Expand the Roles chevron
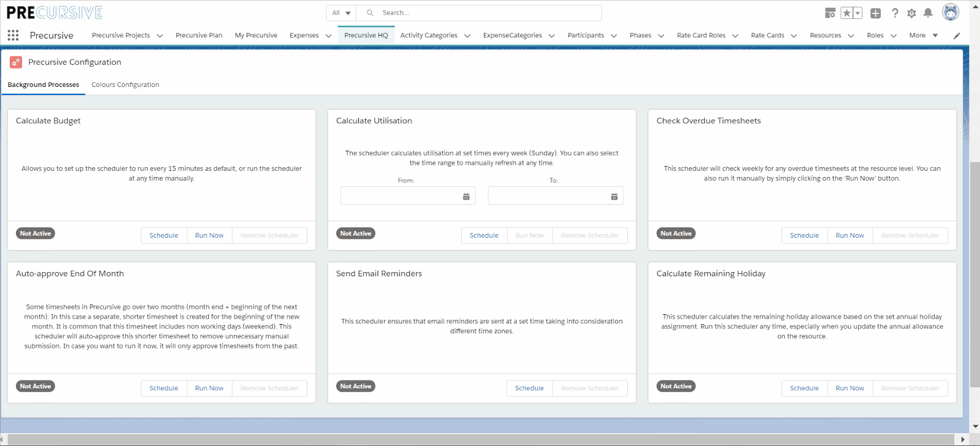This screenshot has width=980, height=446. coord(893,36)
